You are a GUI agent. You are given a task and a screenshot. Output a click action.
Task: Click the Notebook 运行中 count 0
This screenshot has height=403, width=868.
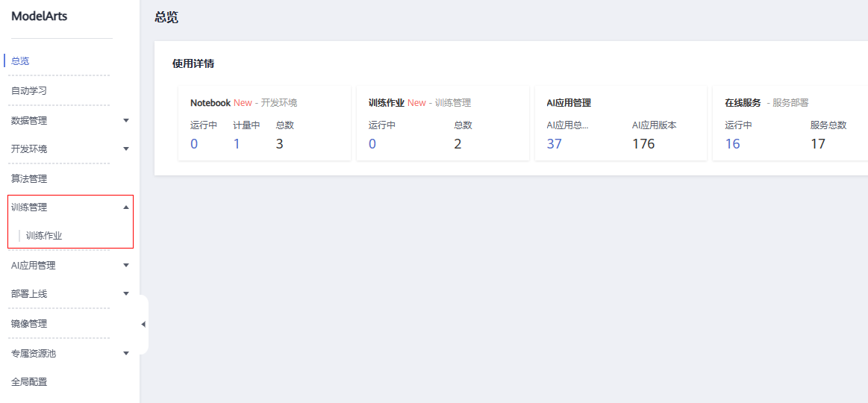click(194, 144)
